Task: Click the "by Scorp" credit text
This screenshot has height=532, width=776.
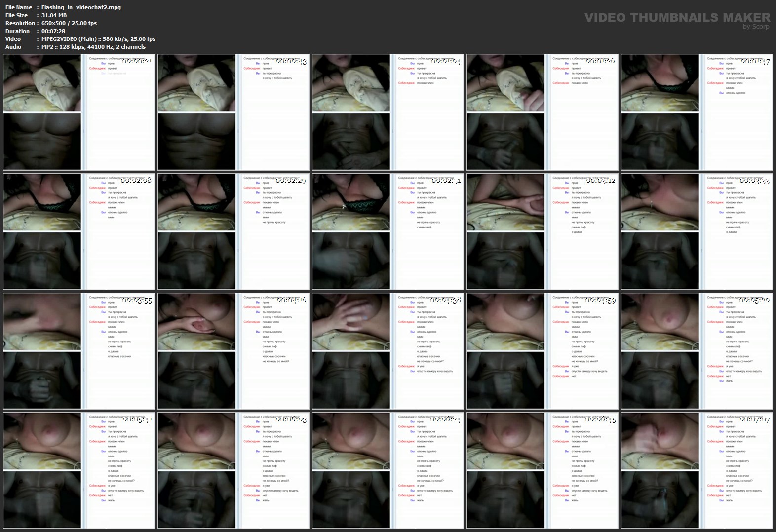Action: pos(756,27)
